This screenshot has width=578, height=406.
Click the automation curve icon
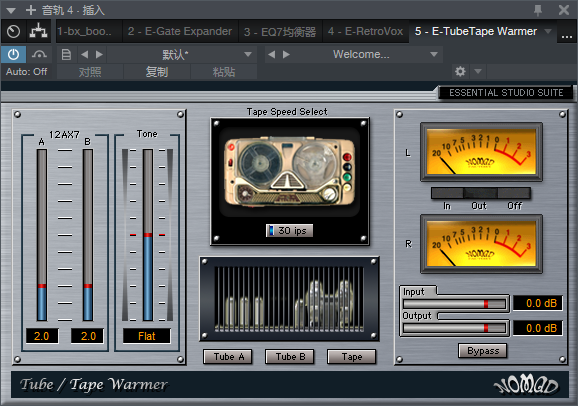[39, 55]
